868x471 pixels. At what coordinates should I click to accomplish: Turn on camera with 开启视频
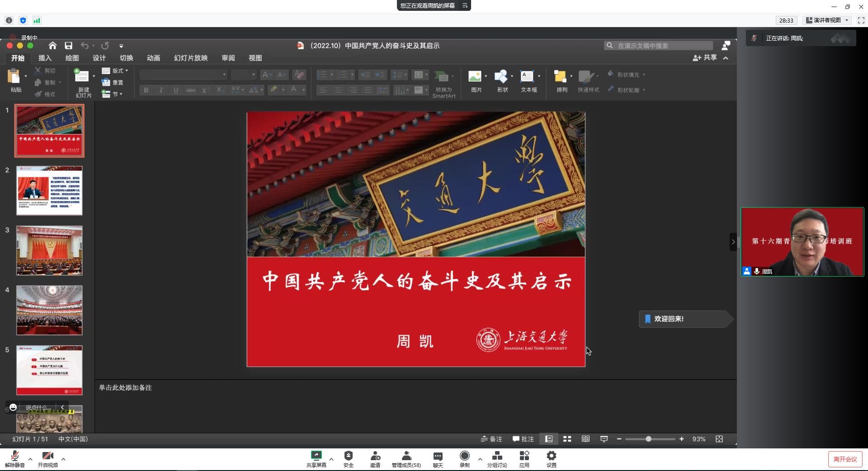[x=47, y=459]
